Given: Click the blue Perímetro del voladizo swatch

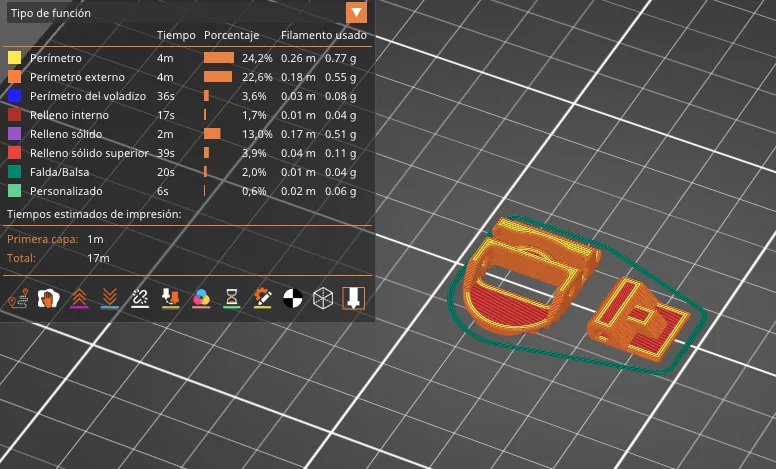Looking at the screenshot, I should [14, 96].
